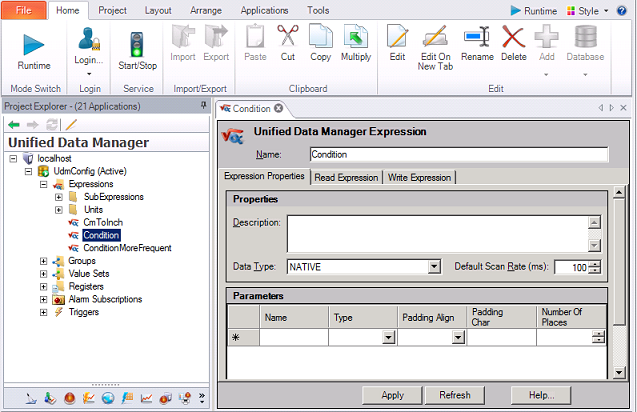Expand the Groups tree node

(x=44, y=261)
